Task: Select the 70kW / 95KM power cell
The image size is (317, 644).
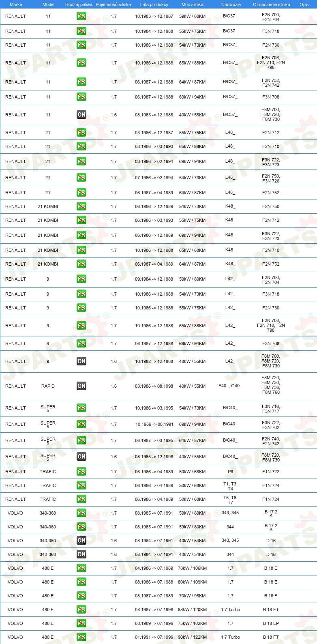Action: (x=193, y=596)
